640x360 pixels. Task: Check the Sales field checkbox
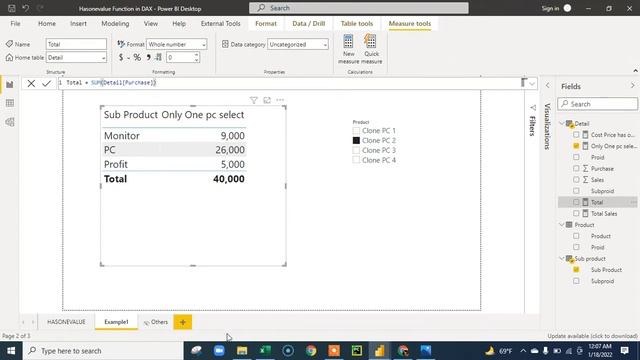point(576,180)
